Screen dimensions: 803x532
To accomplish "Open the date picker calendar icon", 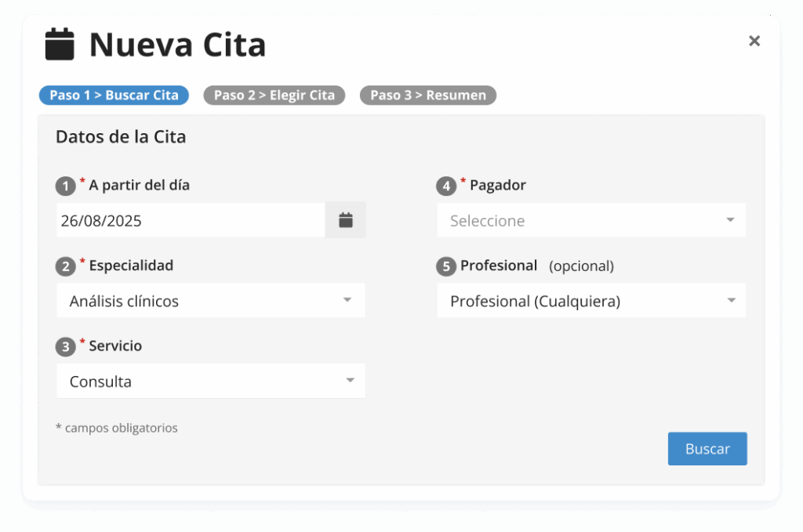I will 345,220.
